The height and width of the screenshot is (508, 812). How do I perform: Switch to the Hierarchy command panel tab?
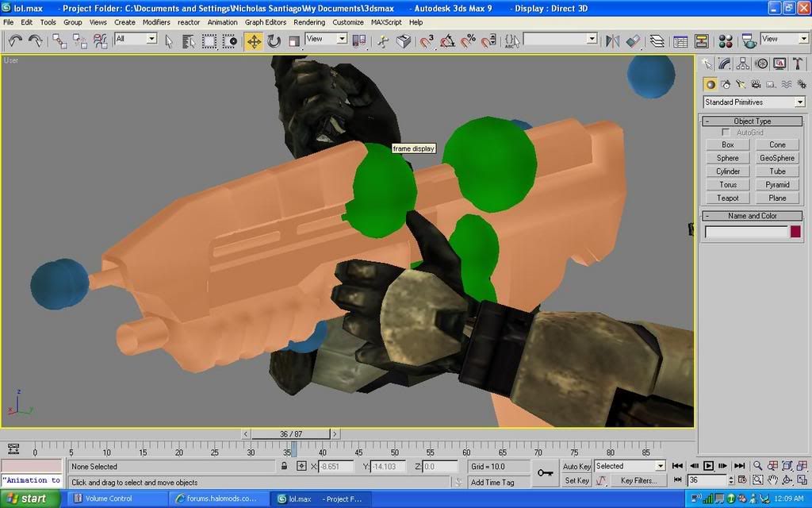742,63
